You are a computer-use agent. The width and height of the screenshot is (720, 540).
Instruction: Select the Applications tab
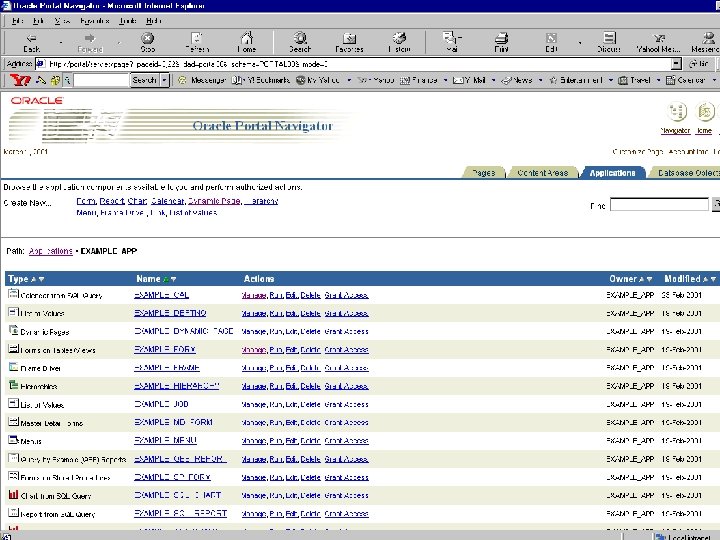coord(612,173)
